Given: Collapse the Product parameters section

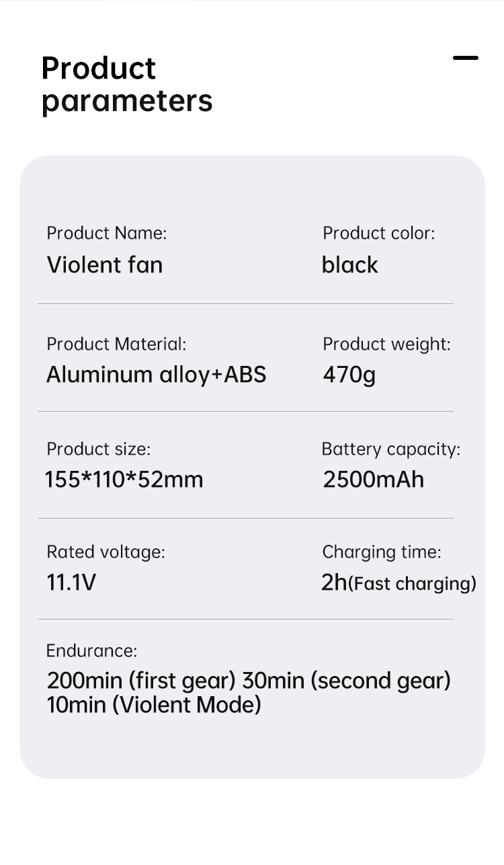Looking at the screenshot, I should pyautogui.click(x=465, y=59).
